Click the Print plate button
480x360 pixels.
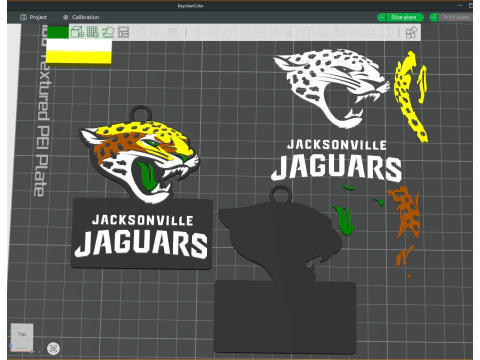pyautogui.click(x=456, y=17)
